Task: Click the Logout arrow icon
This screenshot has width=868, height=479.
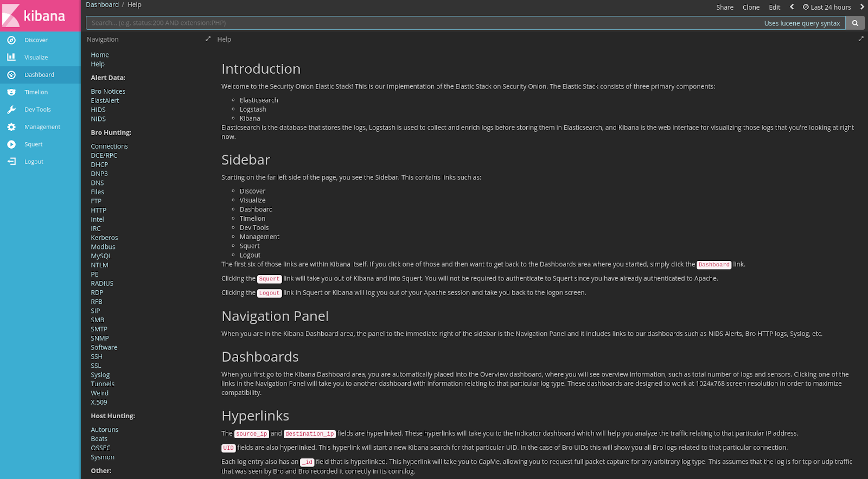Action: [x=11, y=162]
